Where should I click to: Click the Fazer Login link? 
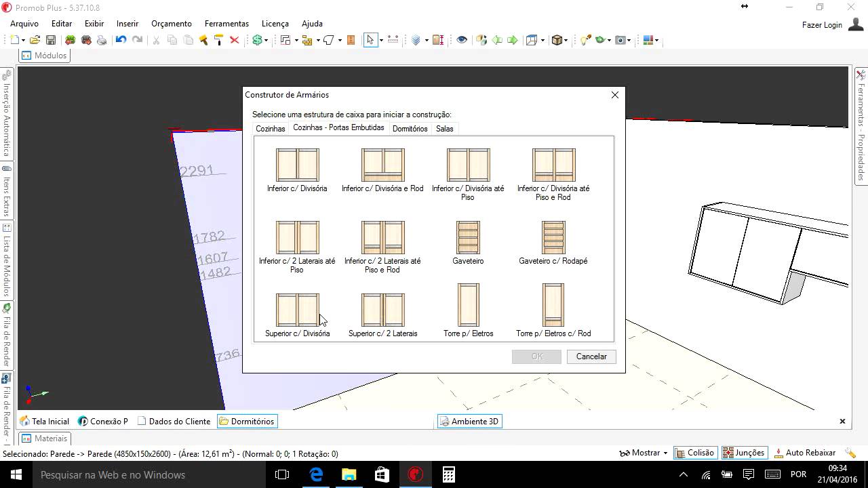coord(822,25)
